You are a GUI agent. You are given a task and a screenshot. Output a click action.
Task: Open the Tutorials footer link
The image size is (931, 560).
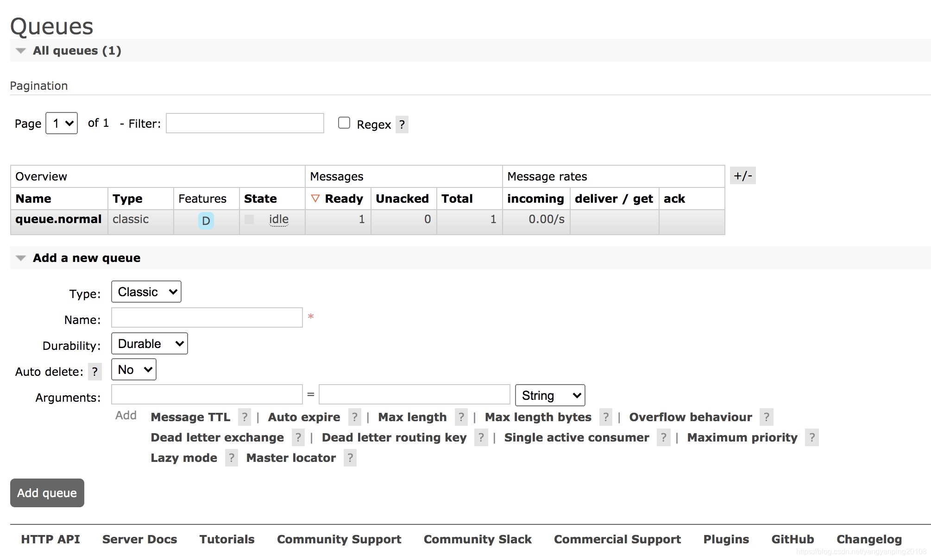click(x=227, y=539)
